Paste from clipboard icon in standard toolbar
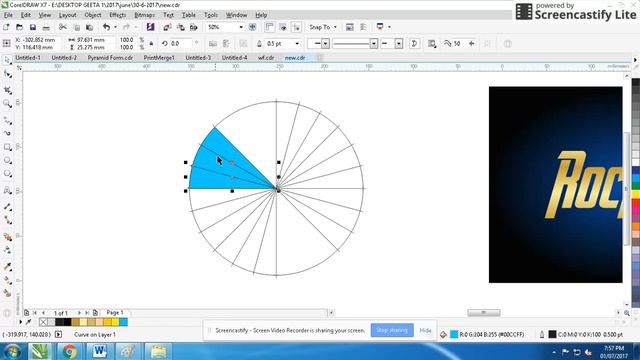The width and height of the screenshot is (640, 360). (x=89, y=27)
